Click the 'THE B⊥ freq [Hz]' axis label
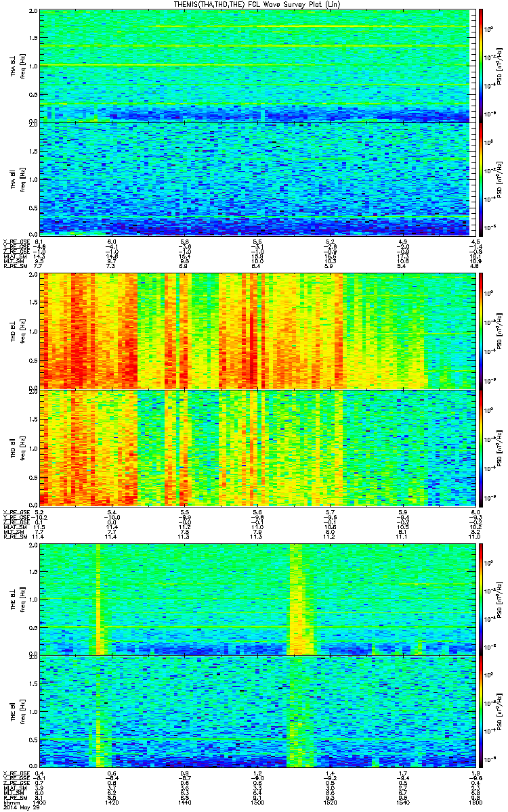 pos(16,599)
